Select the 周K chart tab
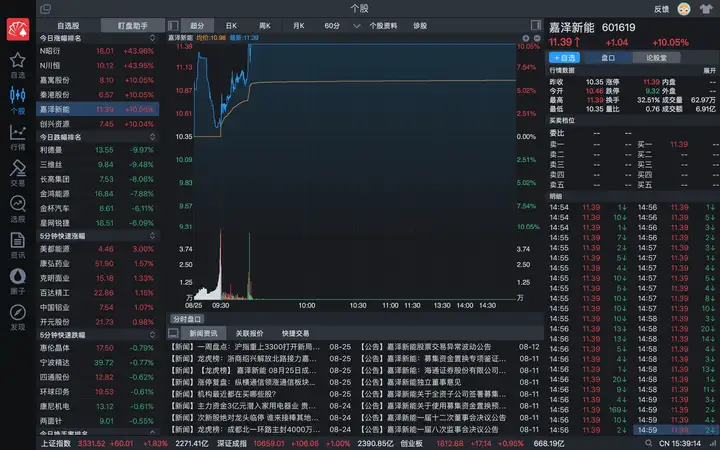Viewport: 720px width, 450px height. [264, 26]
